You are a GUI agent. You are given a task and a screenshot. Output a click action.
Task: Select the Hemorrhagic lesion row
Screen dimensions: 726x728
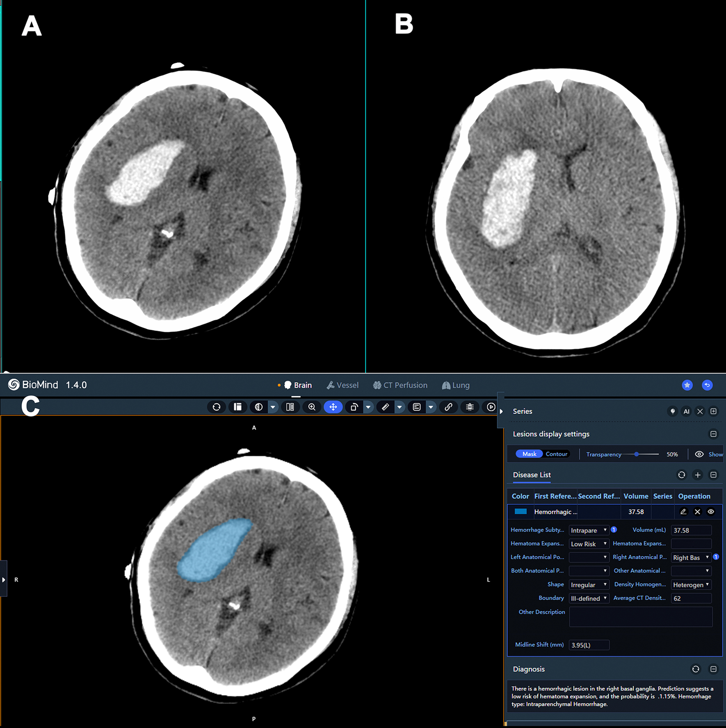(614, 512)
